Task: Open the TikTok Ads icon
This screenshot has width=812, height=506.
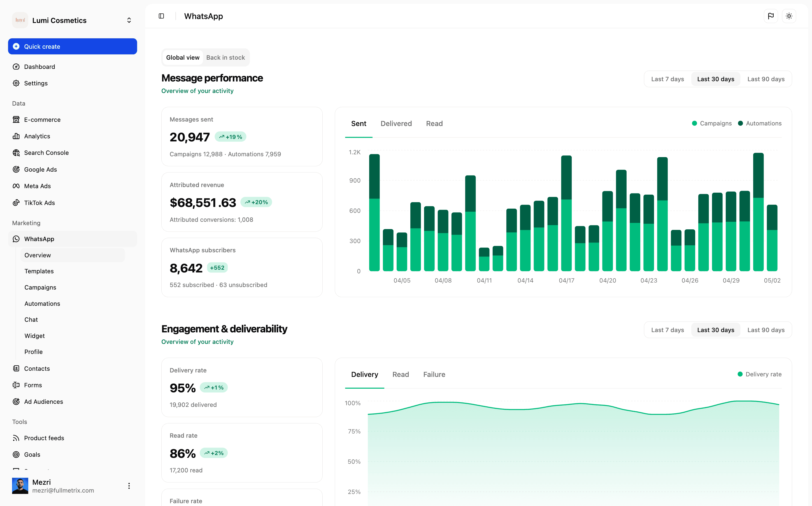Action: [16, 202]
